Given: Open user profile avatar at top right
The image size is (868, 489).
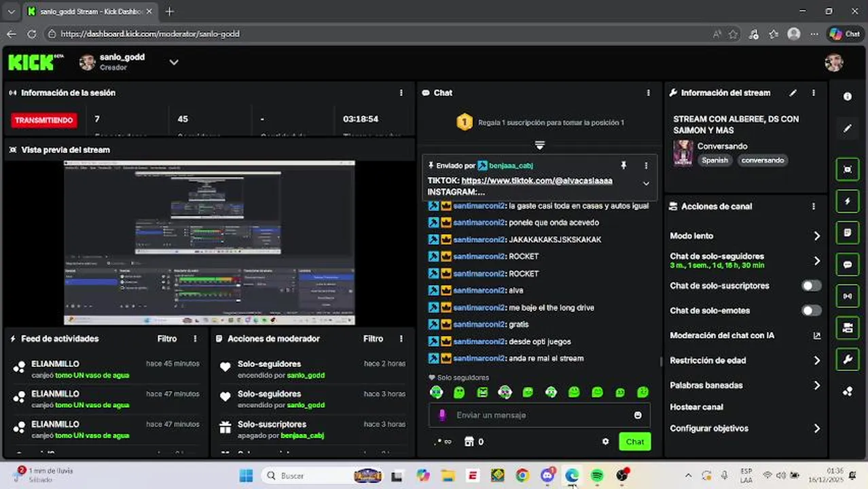Looking at the screenshot, I should pos(834,62).
